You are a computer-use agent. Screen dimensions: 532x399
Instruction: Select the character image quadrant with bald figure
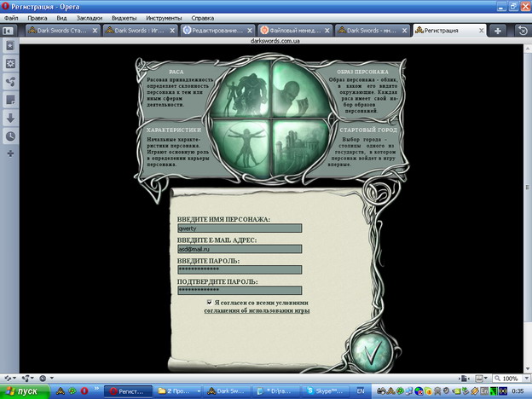point(299,91)
